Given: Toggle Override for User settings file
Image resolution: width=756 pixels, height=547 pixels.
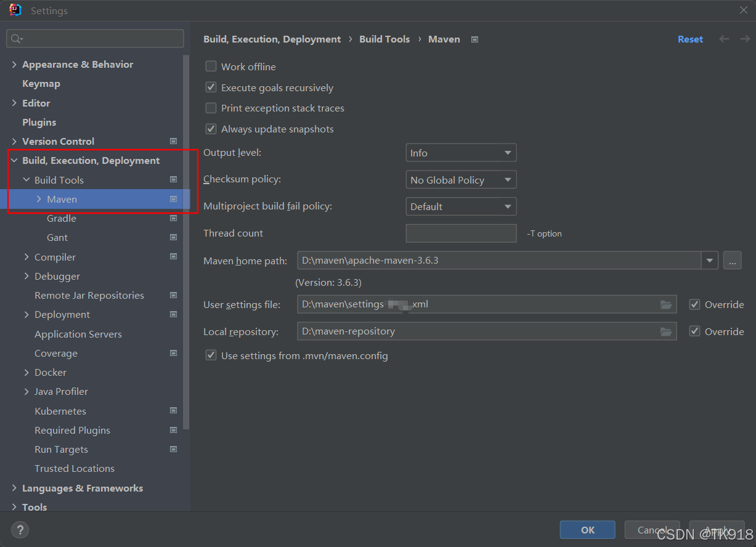Looking at the screenshot, I should click(x=694, y=304).
